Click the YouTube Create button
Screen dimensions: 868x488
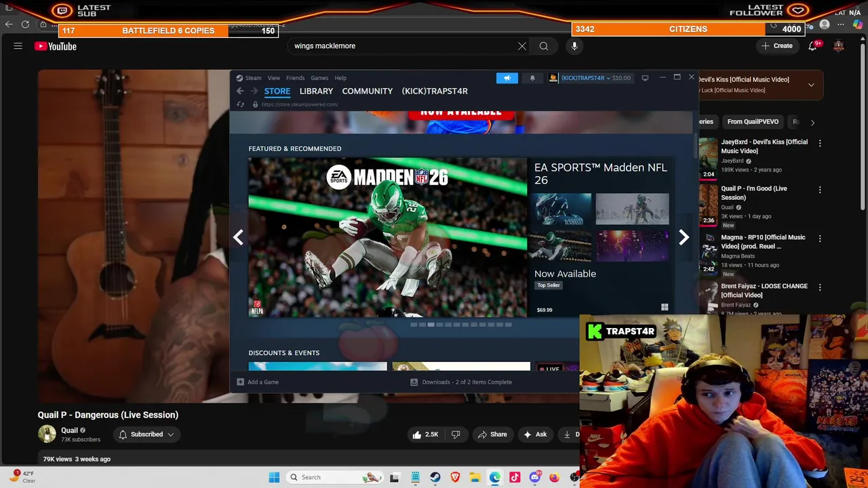coord(776,46)
